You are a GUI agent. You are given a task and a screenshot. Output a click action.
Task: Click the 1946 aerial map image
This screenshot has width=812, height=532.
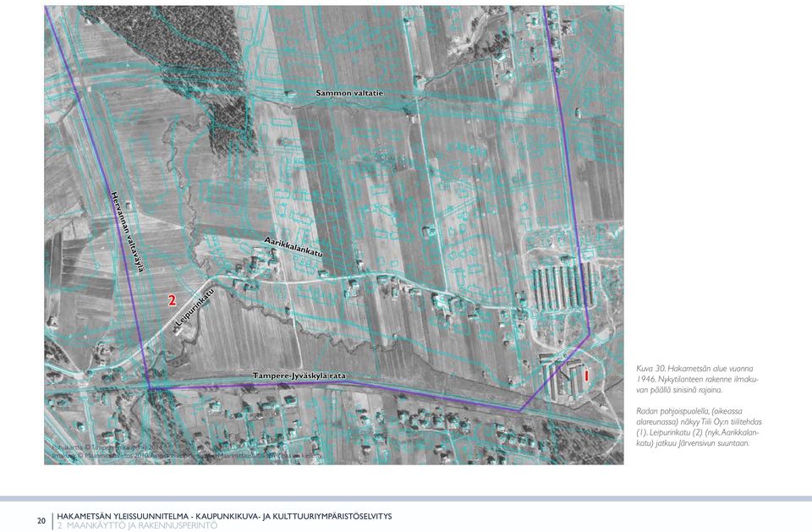(x=334, y=235)
